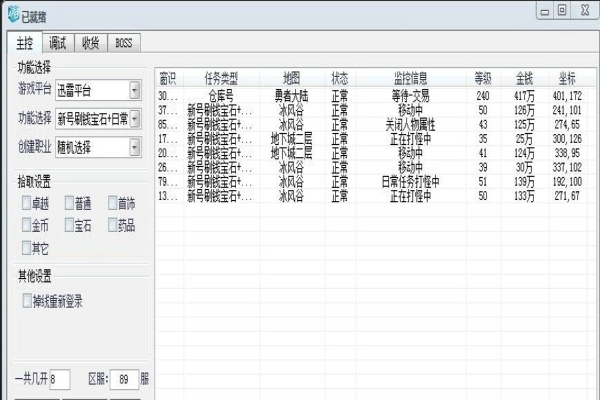The height and width of the screenshot is (400, 600).
Task: Click the 等待-交易 monitor info cell
Action: (x=411, y=96)
